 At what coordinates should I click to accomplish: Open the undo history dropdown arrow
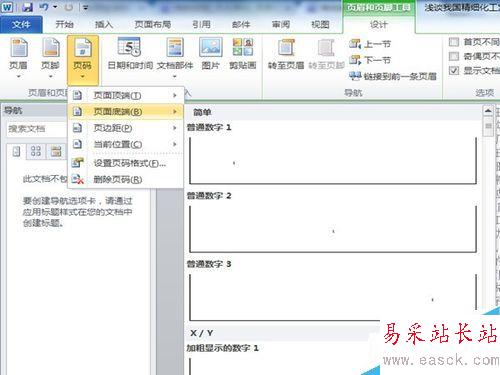pos(55,7)
